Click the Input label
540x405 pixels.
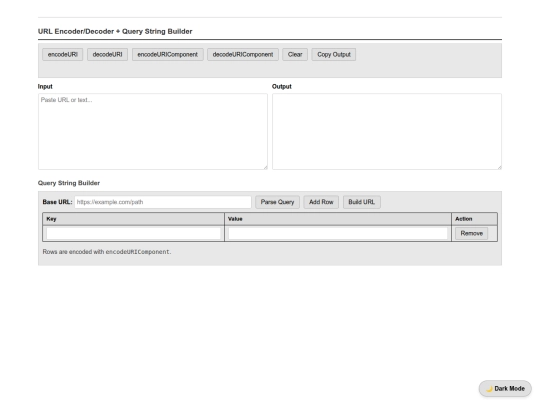45,86
